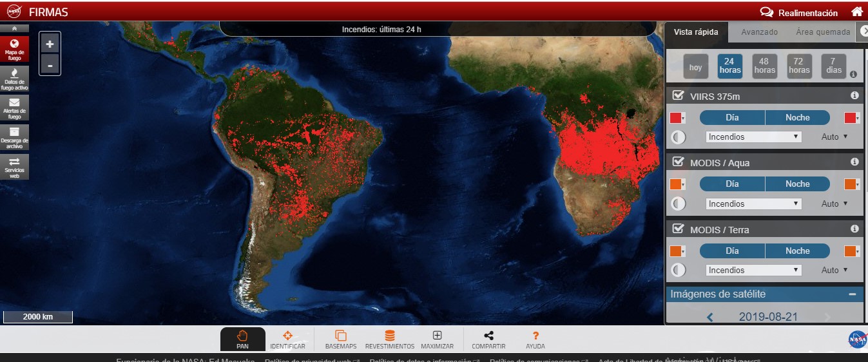Toggle MODIS / Aqua Día detections

[732, 184]
